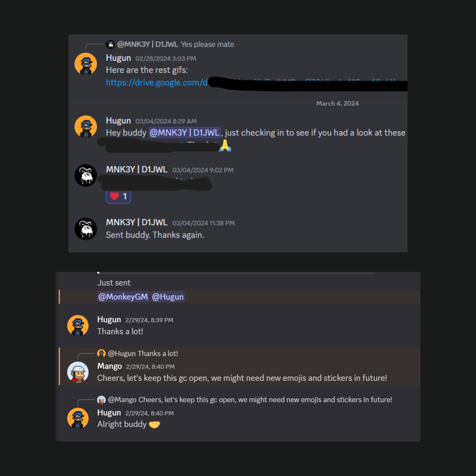Open Hugun's avatar beside Thanks a lot
The width and height of the screenshot is (476, 476).
(x=78, y=326)
